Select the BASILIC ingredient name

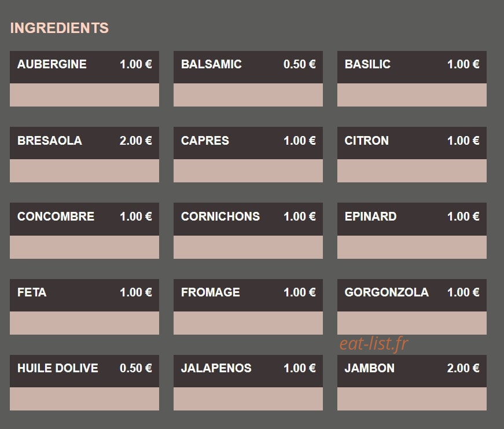pos(367,64)
